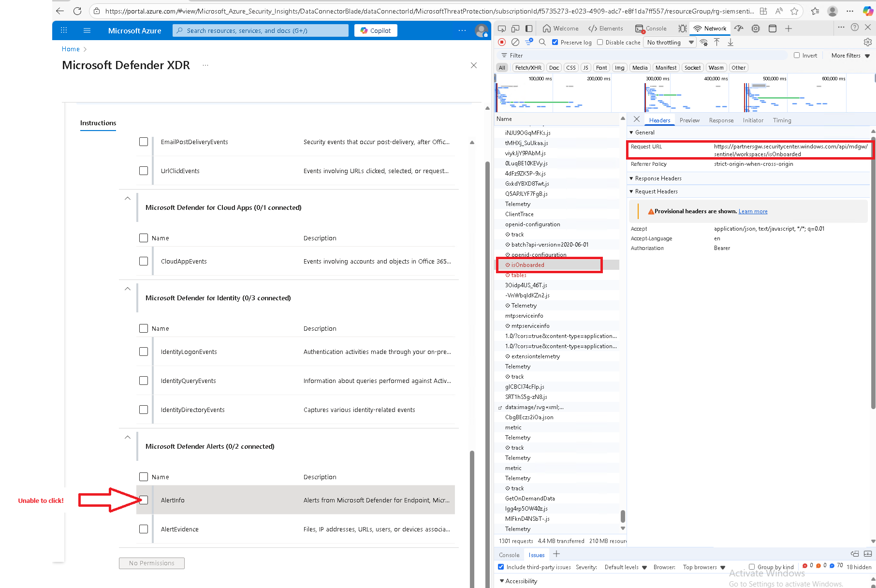Click the Azure account avatar
Screen dimensions: 876x588
pyautogui.click(x=481, y=30)
